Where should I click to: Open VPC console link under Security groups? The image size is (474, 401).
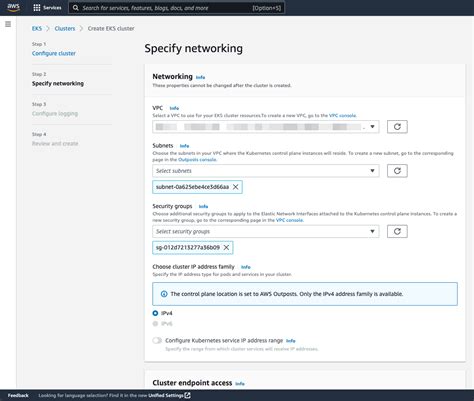click(289, 220)
